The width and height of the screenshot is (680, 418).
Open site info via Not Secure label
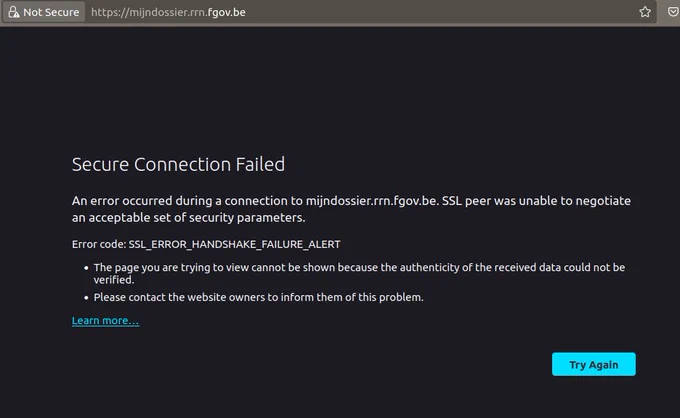pyautogui.click(x=51, y=12)
